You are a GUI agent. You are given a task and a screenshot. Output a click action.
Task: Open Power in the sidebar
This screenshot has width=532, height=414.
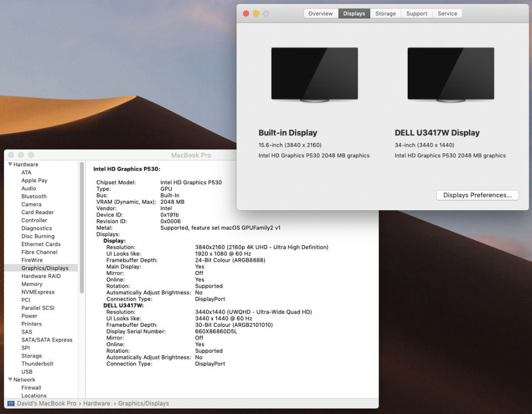pos(29,316)
